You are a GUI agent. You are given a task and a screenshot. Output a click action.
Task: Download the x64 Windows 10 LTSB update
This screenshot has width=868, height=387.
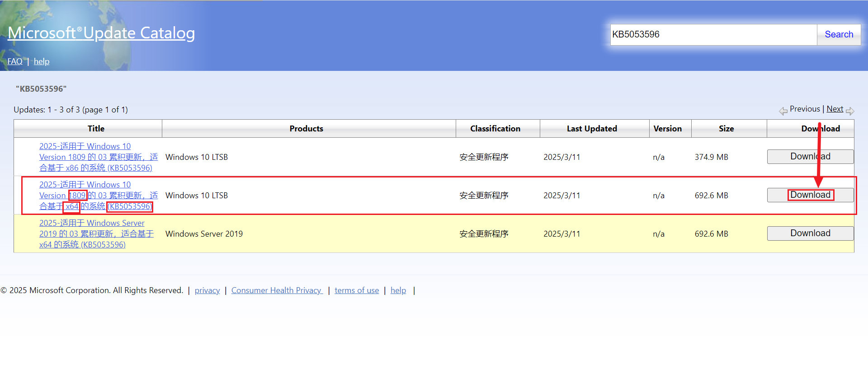(810, 195)
